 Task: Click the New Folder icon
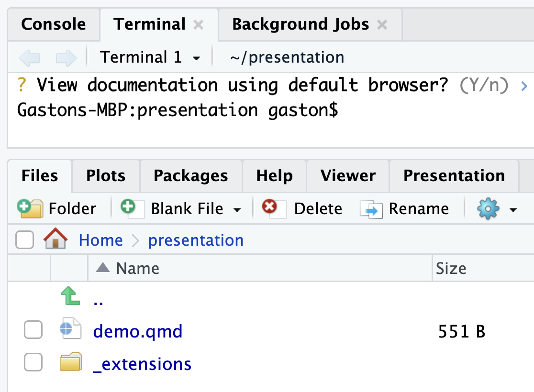30,208
